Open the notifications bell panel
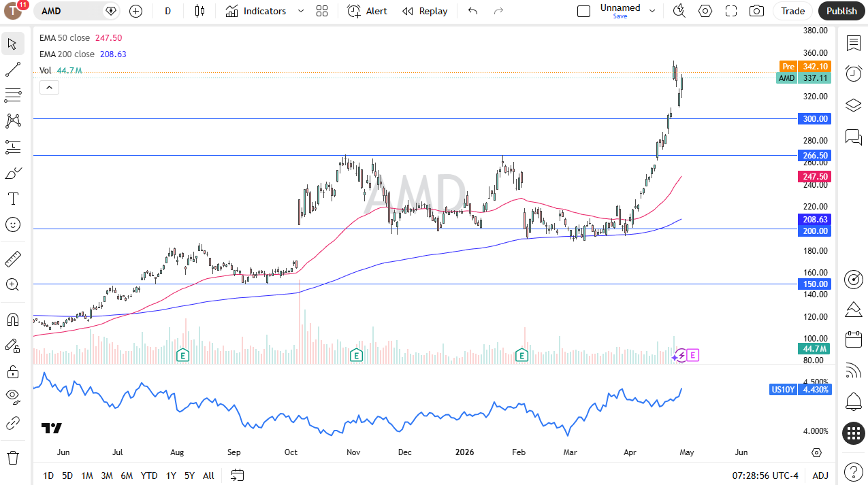The height and width of the screenshot is (485, 868). coord(854,401)
